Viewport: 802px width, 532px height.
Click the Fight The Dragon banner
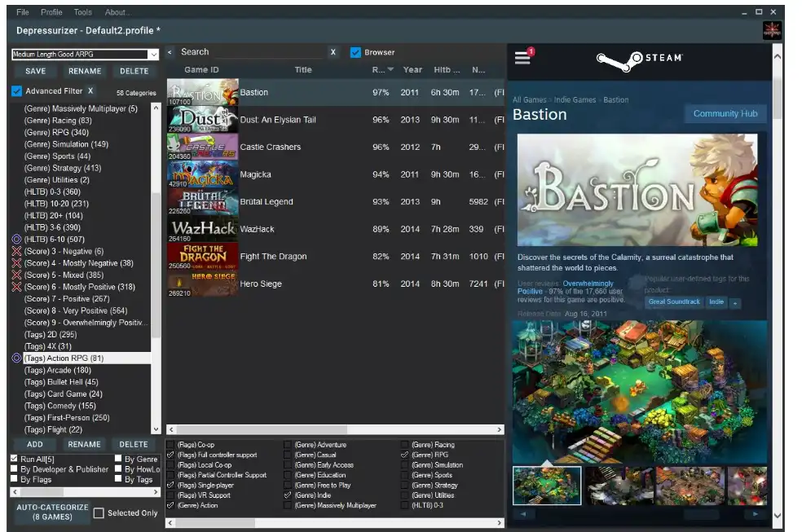tap(203, 257)
